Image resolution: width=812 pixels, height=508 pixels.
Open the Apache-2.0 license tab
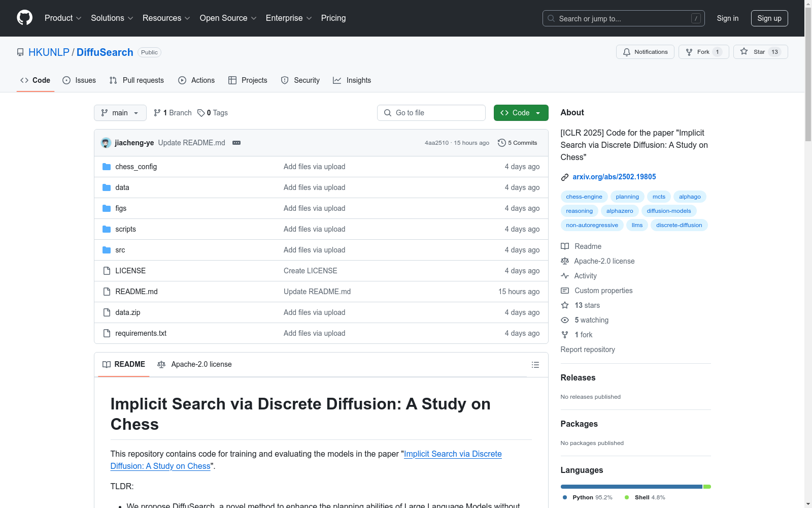(194, 364)
